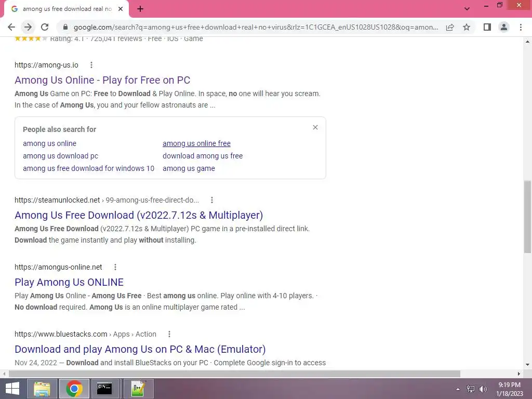This screenshot has height=399, width=532.
Task: Search for download among us free
Action: click(203, 156)
